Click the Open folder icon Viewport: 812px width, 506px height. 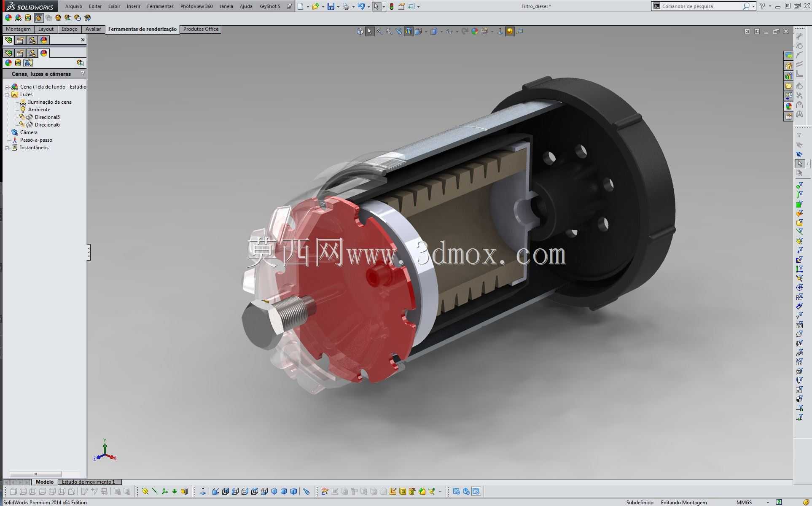pyautogui.click(x=315, y=6)
